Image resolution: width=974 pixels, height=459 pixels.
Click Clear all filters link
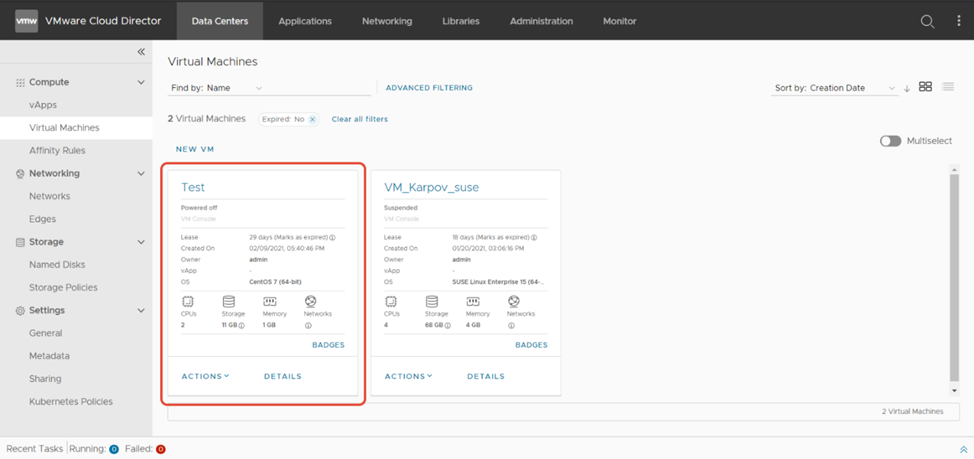[359, 119]
